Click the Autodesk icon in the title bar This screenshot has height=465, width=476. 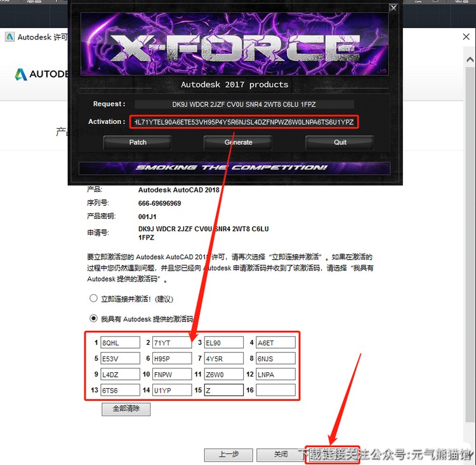[10, 37]
